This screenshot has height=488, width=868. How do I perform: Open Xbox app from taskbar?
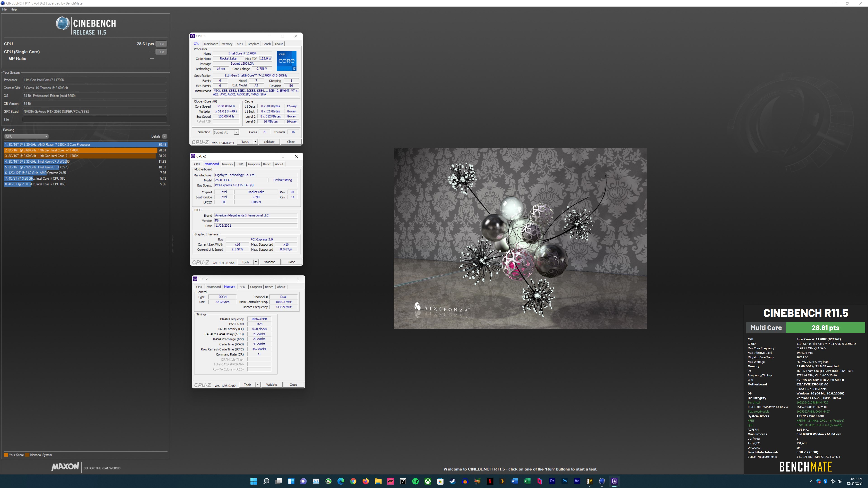[428, 481]
